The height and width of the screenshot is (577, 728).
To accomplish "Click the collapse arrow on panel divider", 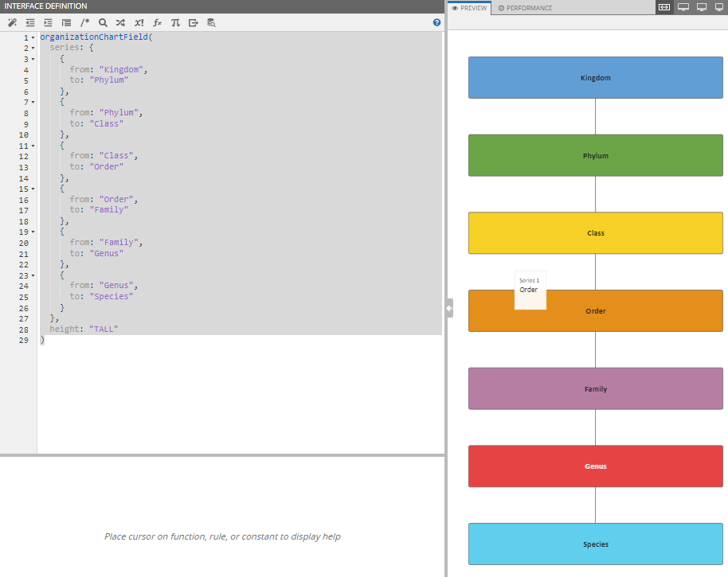I will (449, 308).
